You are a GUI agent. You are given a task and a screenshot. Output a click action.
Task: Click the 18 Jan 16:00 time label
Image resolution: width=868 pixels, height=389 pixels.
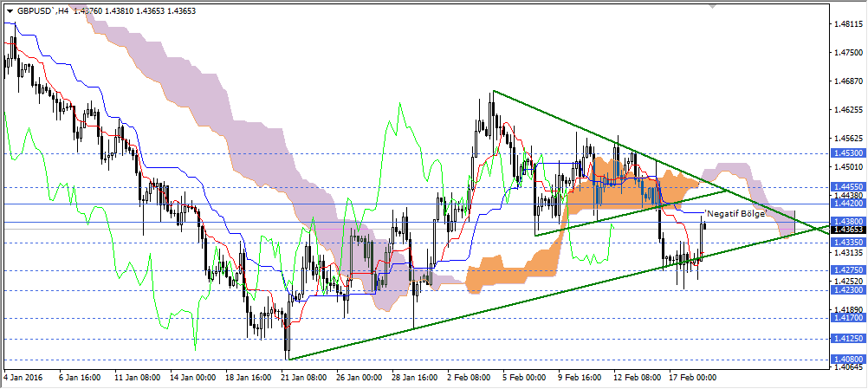(x=246, y=378)
